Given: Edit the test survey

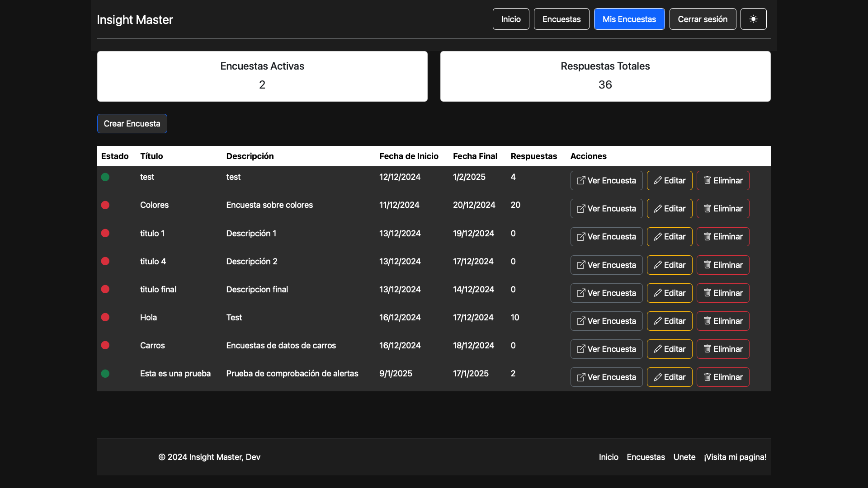Looking at the screenshot, I should tap(670, 180).
